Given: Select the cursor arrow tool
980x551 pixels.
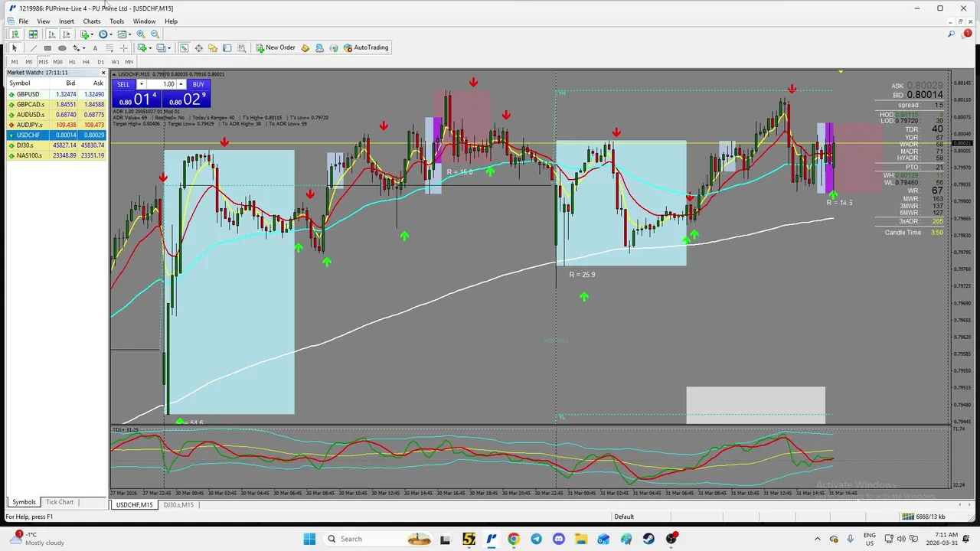Looking at the screenshot, I should click(x=14, y=48).
